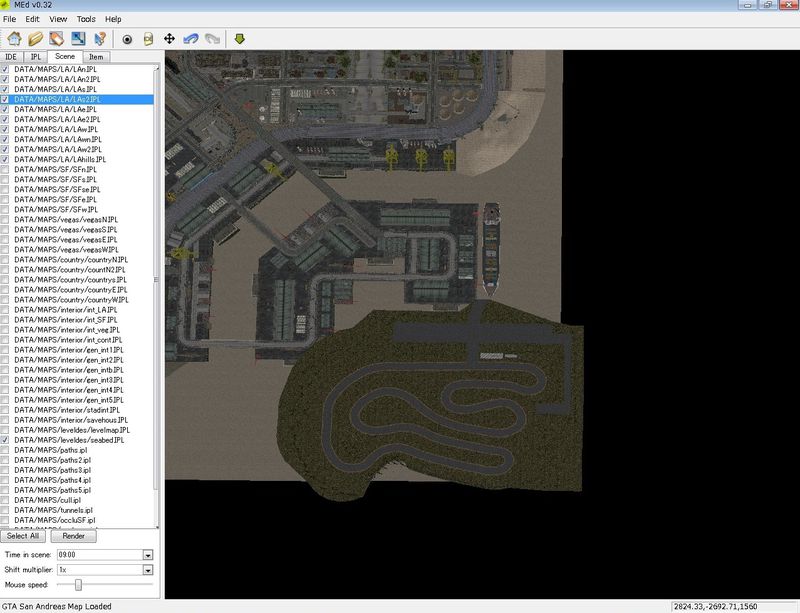Click the green down-arrow toolbar icon
Screen dimensions: 800x613
point(239,39)
